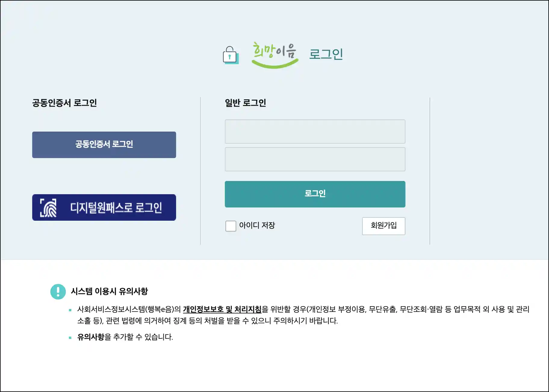
Task: Click 디지털원패스로 로그인 button
Action: tap(104, 207)
